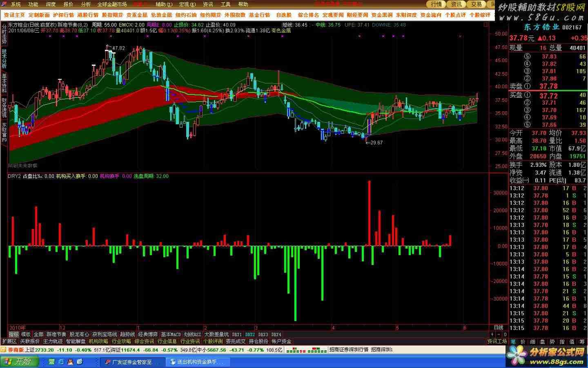This screenshot has height=368, width=588.
Task: Open the 帐户资金 bottom tab
Action: point(281,341)
